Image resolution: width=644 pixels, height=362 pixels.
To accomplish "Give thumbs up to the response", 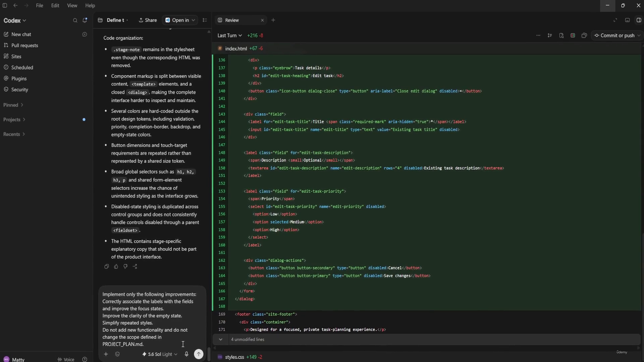I will [116, 266].
